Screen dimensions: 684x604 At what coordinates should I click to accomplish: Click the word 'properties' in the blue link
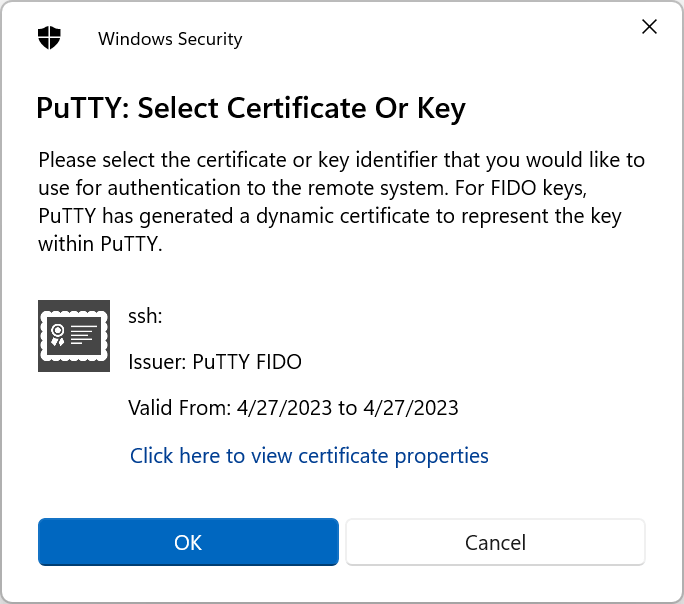pos(441,457)
